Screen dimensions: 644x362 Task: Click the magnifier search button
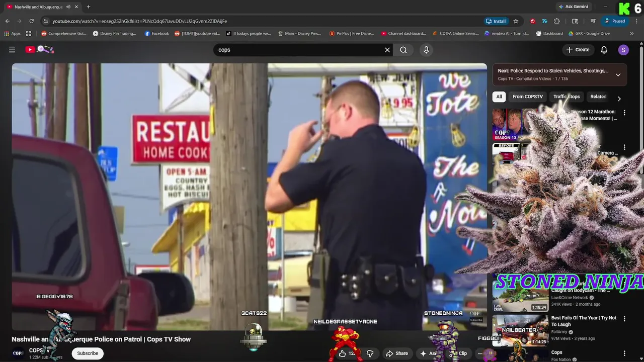point(404,50)
